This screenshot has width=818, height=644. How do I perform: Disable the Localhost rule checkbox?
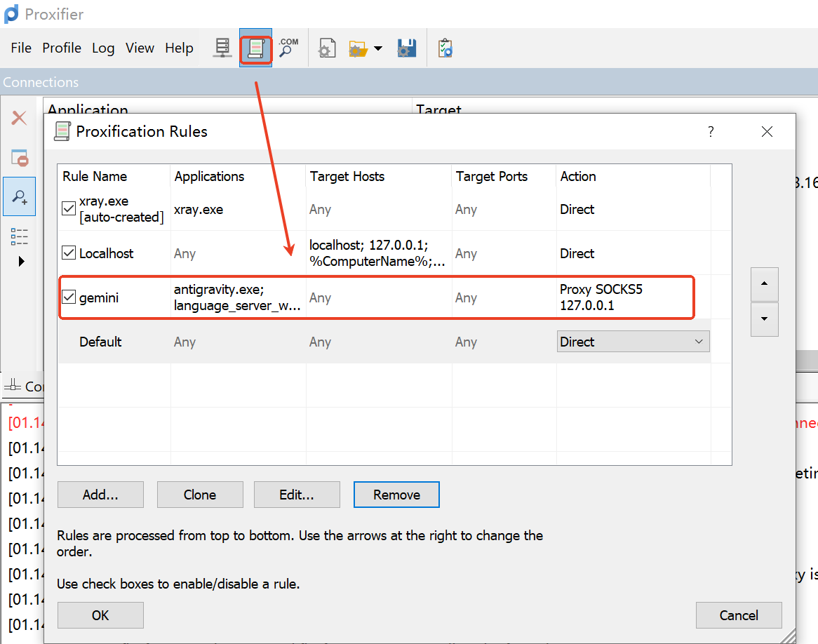pos(69,253)
